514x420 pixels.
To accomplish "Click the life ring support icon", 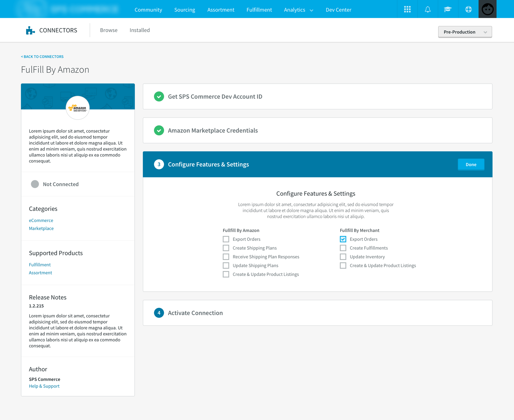I will tap(468, 9).
